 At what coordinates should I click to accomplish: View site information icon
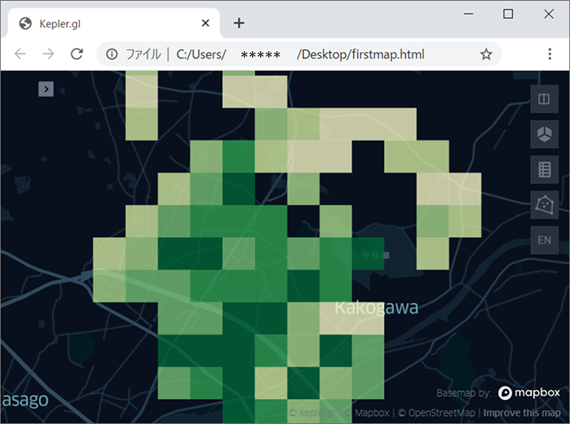112,54
